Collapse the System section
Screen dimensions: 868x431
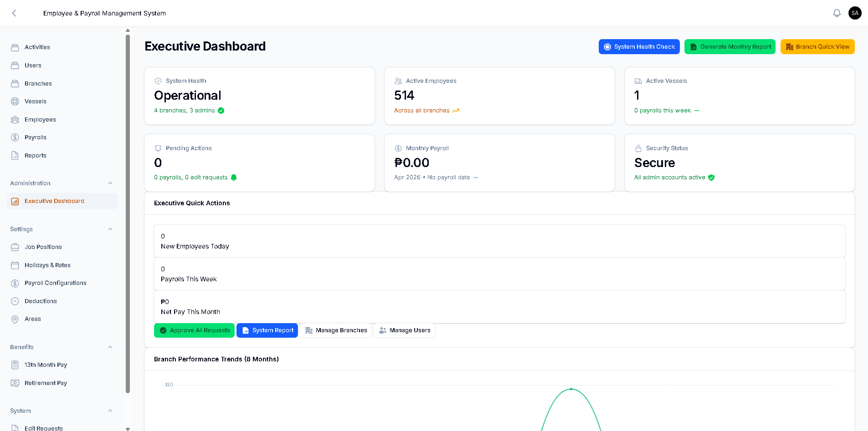[x=110, y=411]
